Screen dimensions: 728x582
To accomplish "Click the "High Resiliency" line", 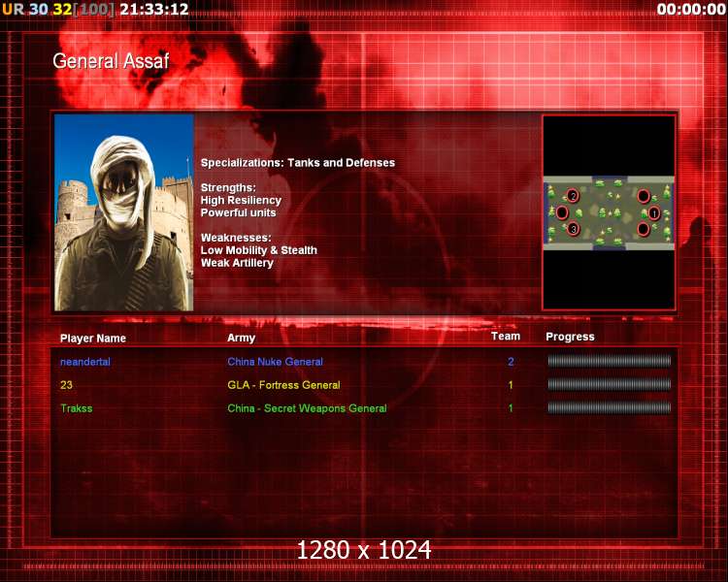I will pos(241,200).
